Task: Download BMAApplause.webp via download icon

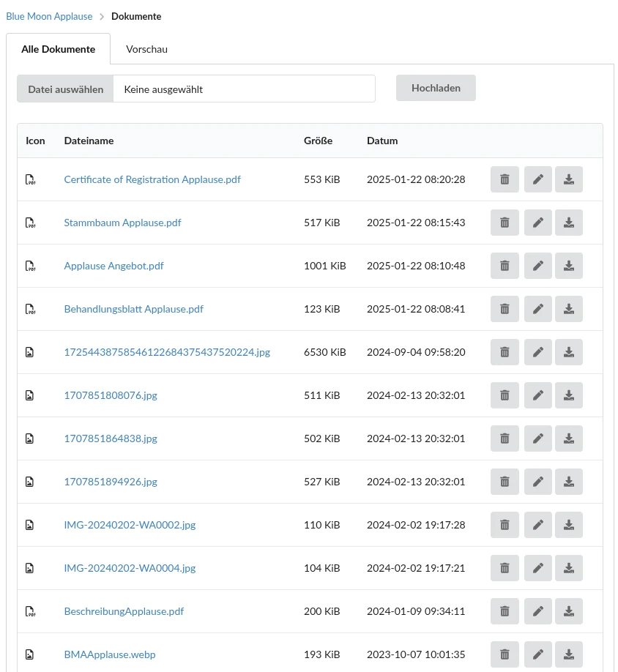Action: click(x=569, y=654)
